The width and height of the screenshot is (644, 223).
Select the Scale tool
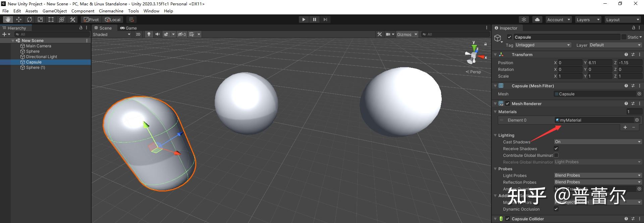[x=40, y=19]
